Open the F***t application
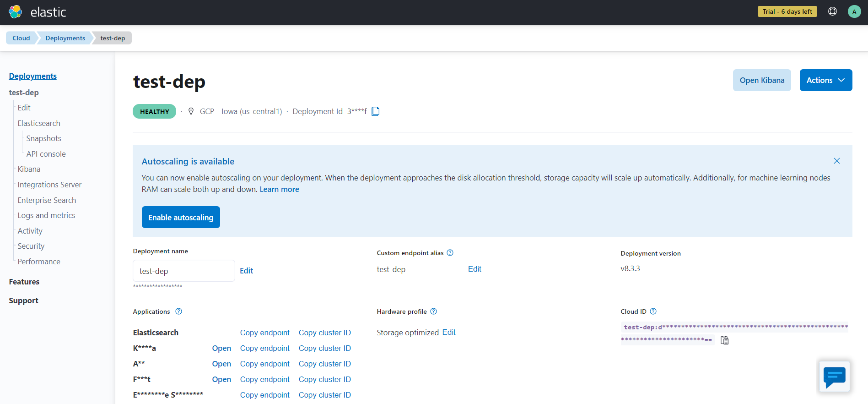The height and width of the screenshot is (404, 868). coord(221,379)
